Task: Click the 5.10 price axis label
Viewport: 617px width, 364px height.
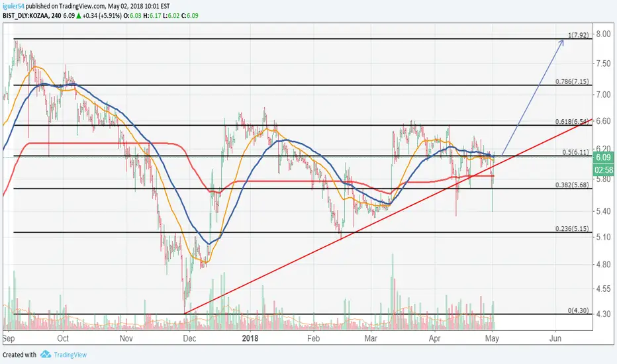Action: click(x=603, y=237)
